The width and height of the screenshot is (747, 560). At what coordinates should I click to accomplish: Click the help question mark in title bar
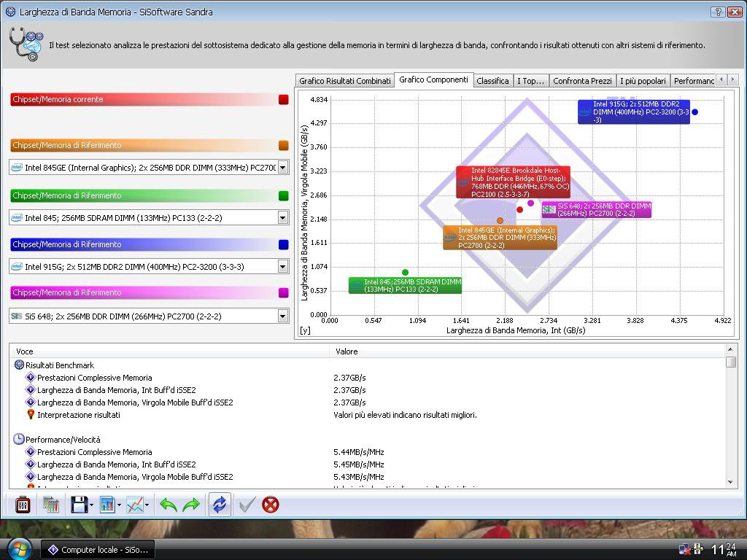click(x=717, y=12)
